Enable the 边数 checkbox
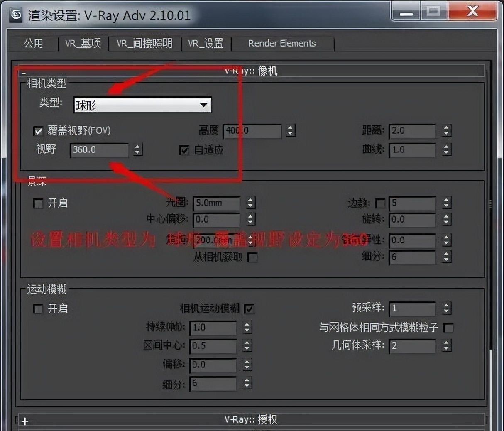504x431 pixels. 380,203
